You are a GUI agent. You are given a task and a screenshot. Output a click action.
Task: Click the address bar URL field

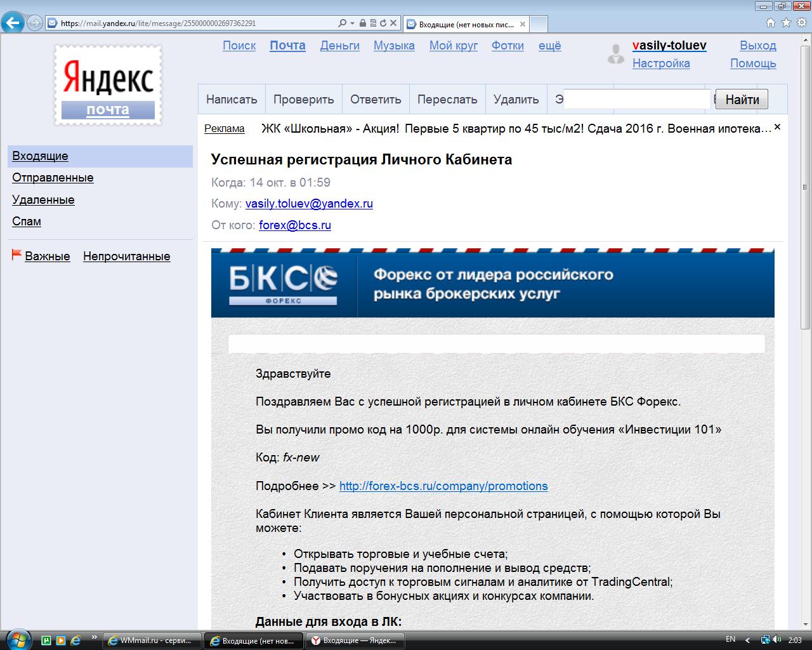pos(197,23)
